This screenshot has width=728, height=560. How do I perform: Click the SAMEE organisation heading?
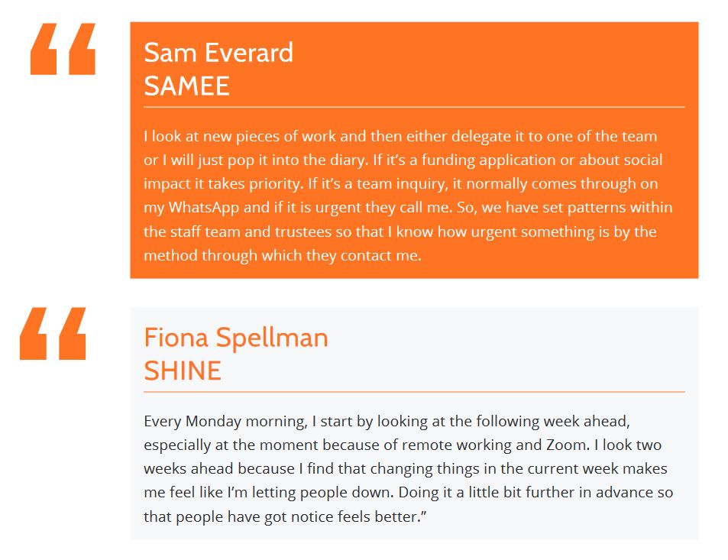point(186,86)
